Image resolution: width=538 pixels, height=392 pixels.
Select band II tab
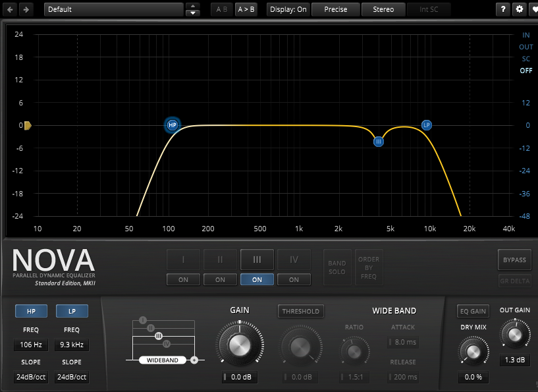pos(221,260)
